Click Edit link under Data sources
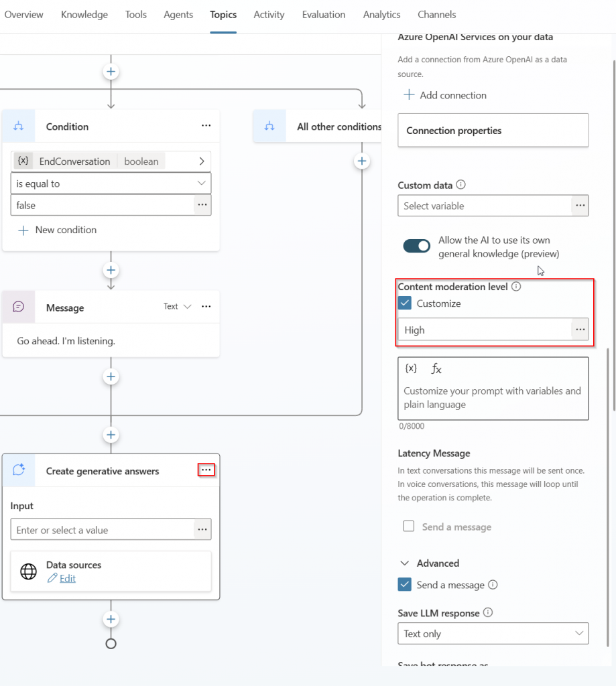The height and width of the screenshot is (686, 616). tap(67, 579)
